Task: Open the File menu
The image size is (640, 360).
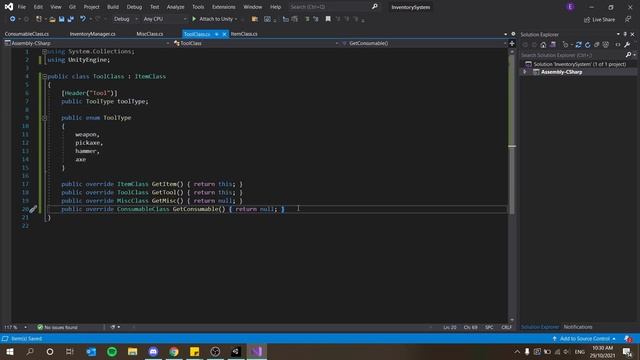Action: (x=22, y=7)
